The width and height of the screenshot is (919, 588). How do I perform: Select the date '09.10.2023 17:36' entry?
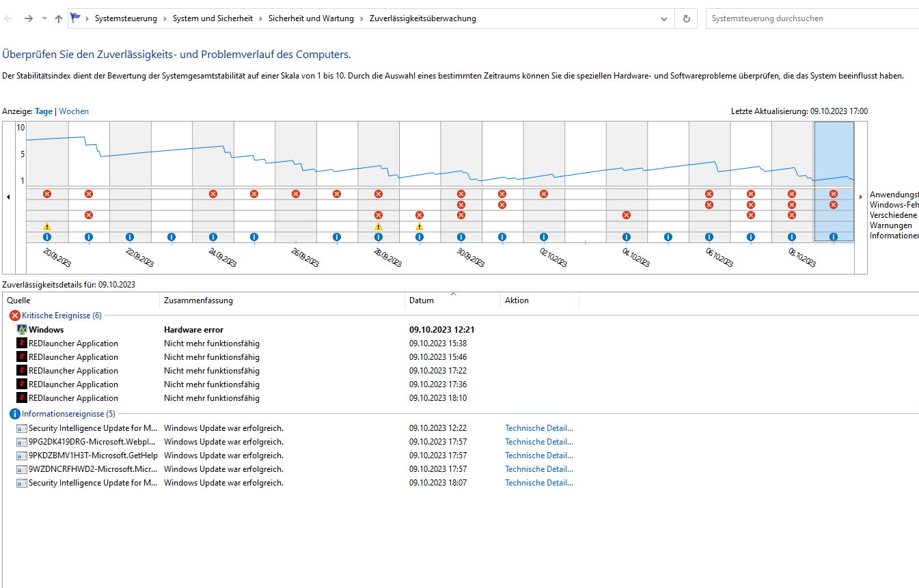point(438,384)
